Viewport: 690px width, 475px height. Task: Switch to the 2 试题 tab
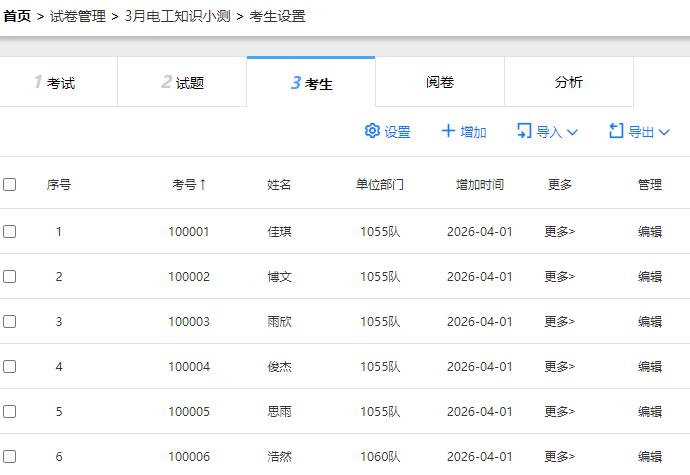pos(182,82)
